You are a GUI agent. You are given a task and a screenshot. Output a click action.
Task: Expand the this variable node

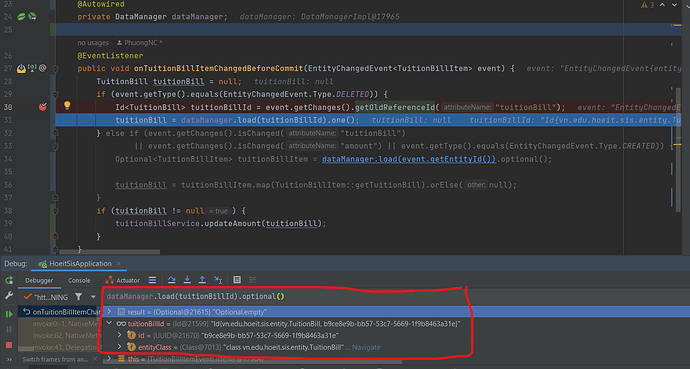tap(110, 359)
